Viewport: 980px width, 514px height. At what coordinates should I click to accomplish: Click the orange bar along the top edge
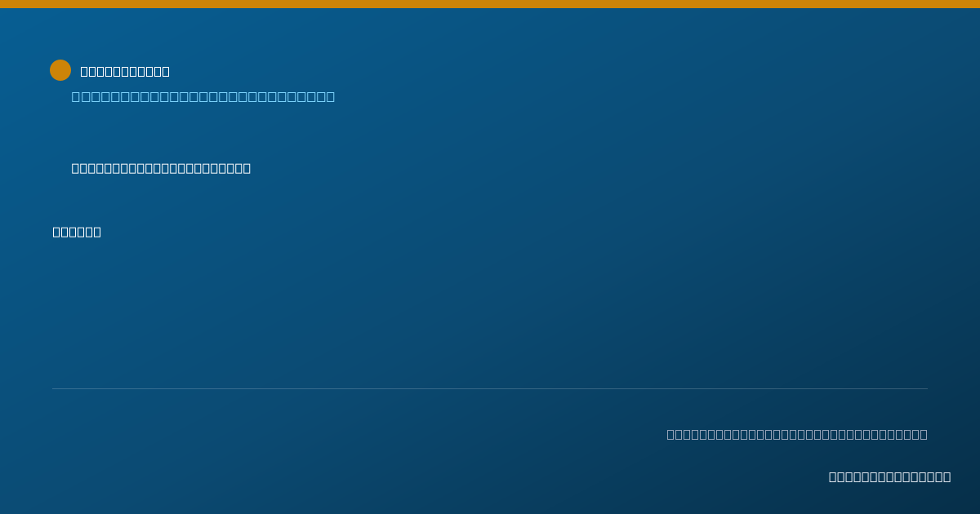[490, 4]
